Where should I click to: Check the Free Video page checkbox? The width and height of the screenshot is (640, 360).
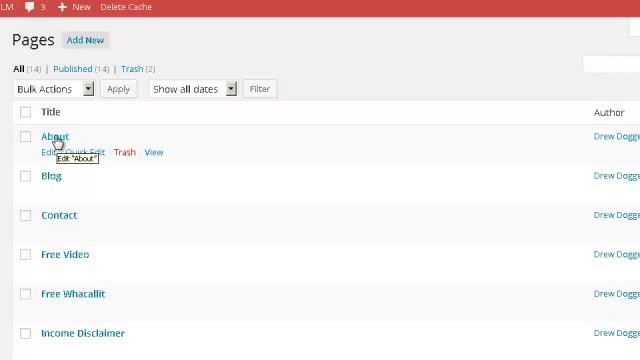click(x=25, y=254)
